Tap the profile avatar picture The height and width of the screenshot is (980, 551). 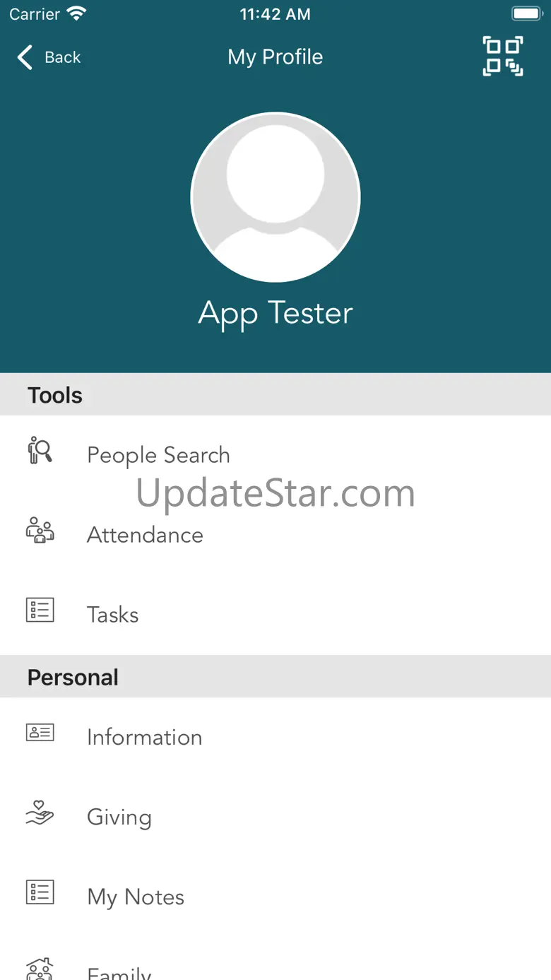point(275,197)
